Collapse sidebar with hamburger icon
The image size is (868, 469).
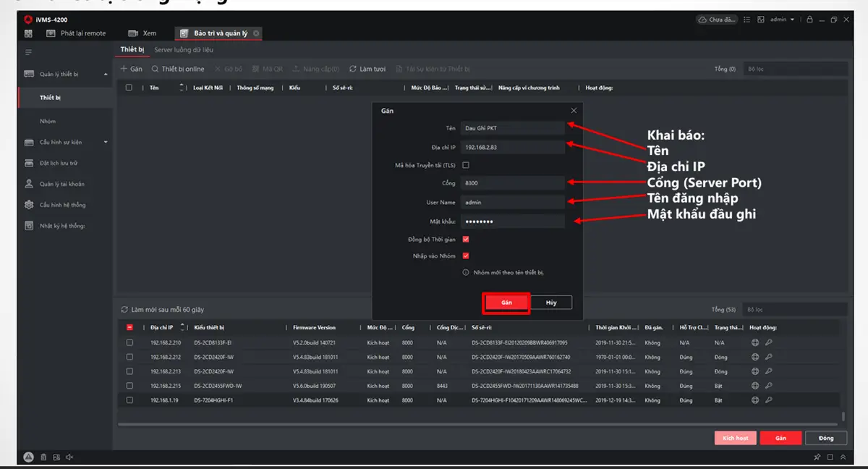point(28,52)
